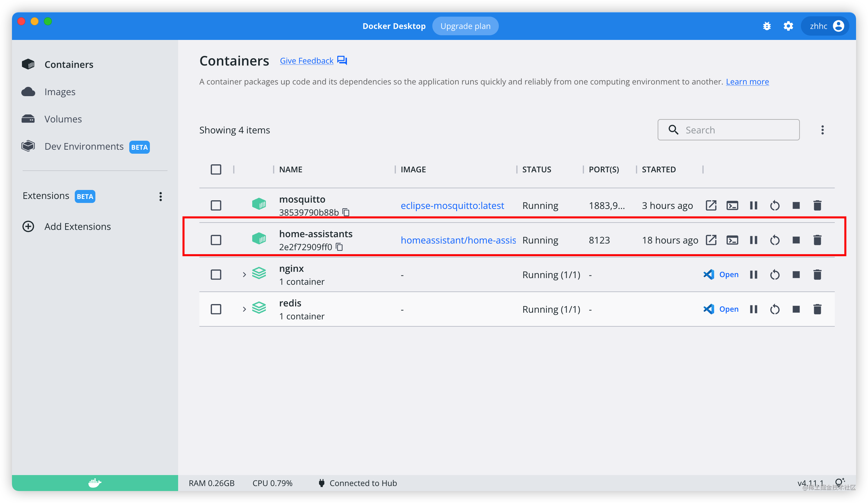Viewport: 868px width, 503px height.
Task: Open Docker settings gear icon
Action: point(788,26)
